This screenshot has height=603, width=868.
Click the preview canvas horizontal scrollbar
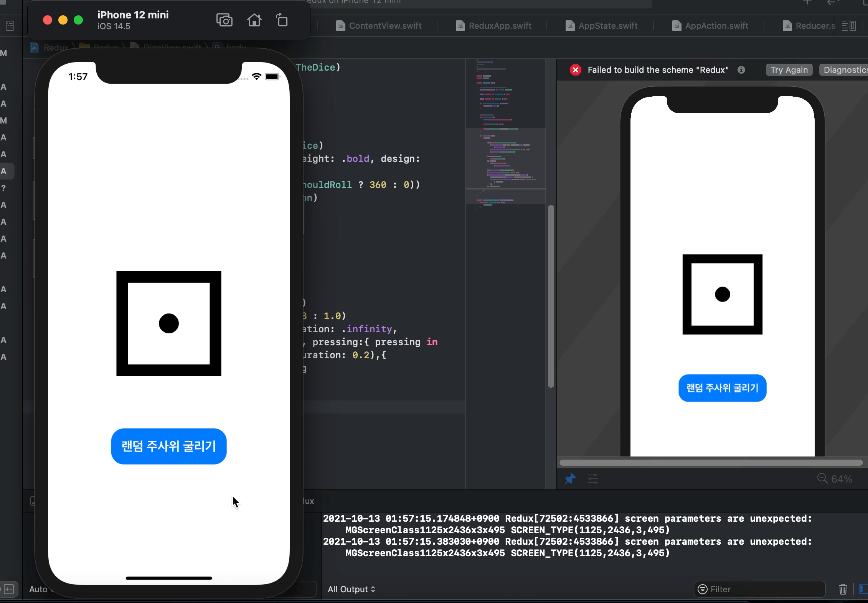point(711,463)
